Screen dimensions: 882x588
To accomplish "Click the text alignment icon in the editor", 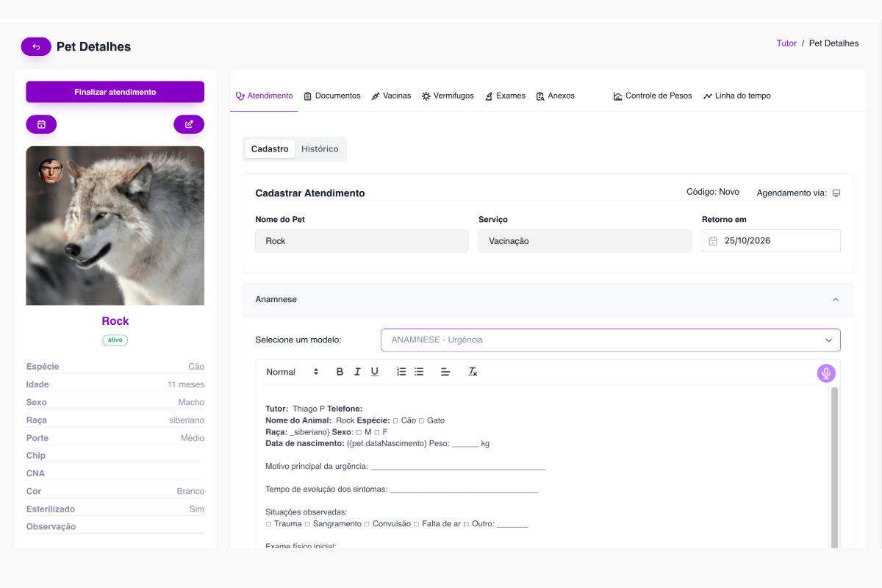I will tap(445, 372).
